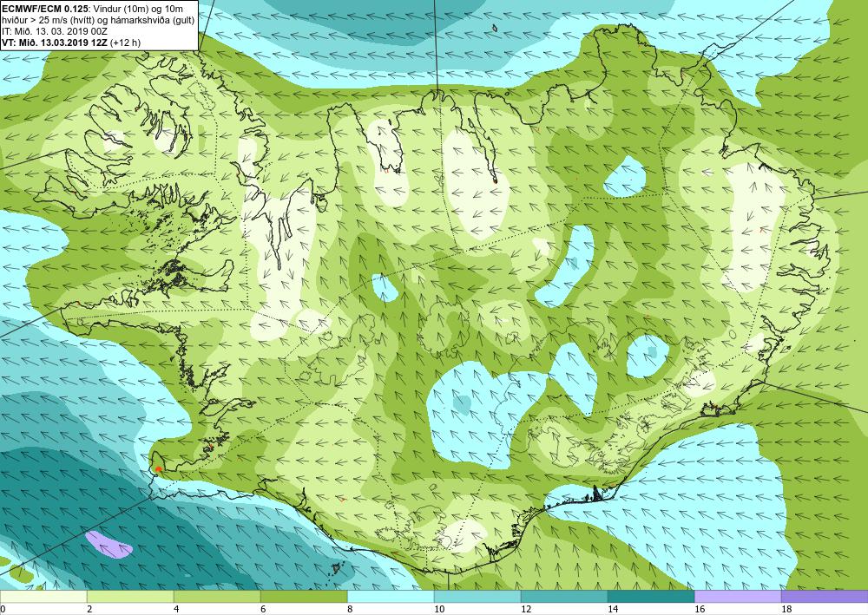
Task: Click the 2–4 m/s light green legend swatch
Action: [x=130, y=596]
